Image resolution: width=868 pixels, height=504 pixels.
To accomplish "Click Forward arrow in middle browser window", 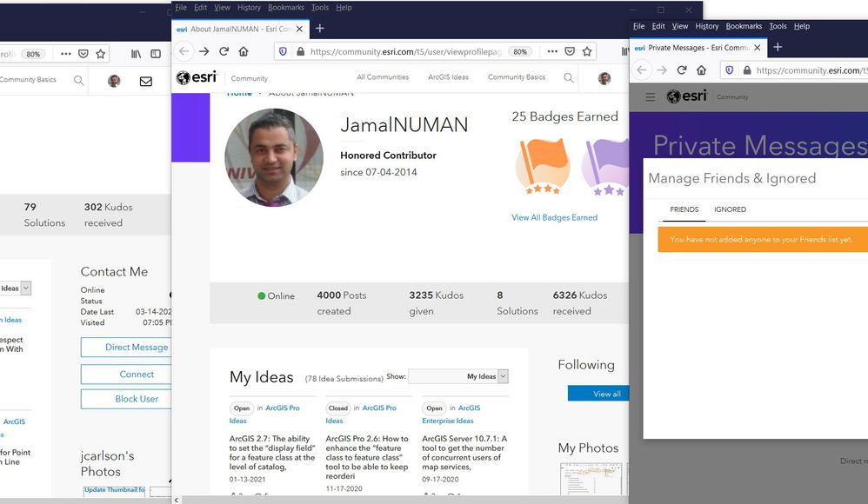I will click(204, 51).
